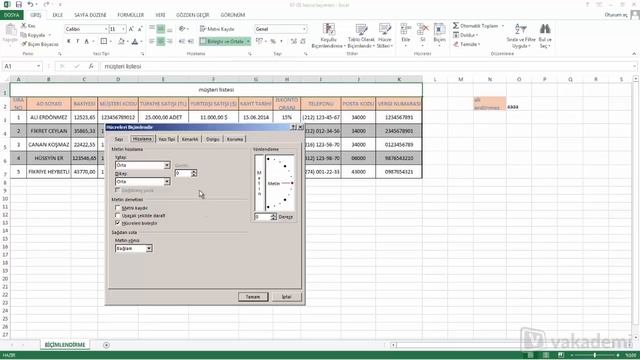Open the DOSYA file menu
The height and width of the screenshot is (360, 640).
(x=11, y=15)
